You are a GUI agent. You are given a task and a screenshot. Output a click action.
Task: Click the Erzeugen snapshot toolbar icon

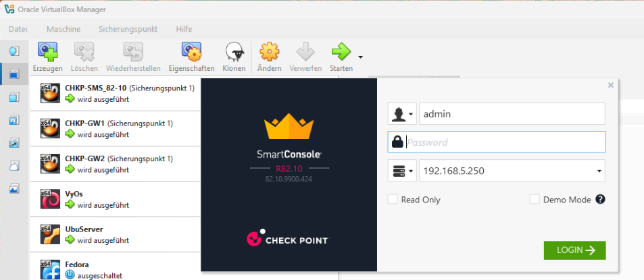(x=48, y=51)
